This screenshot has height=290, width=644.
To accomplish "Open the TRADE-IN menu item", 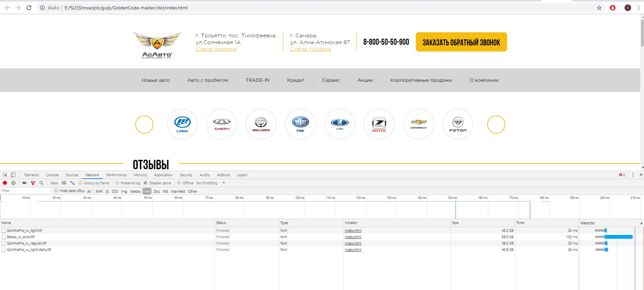I will point(258,80).
